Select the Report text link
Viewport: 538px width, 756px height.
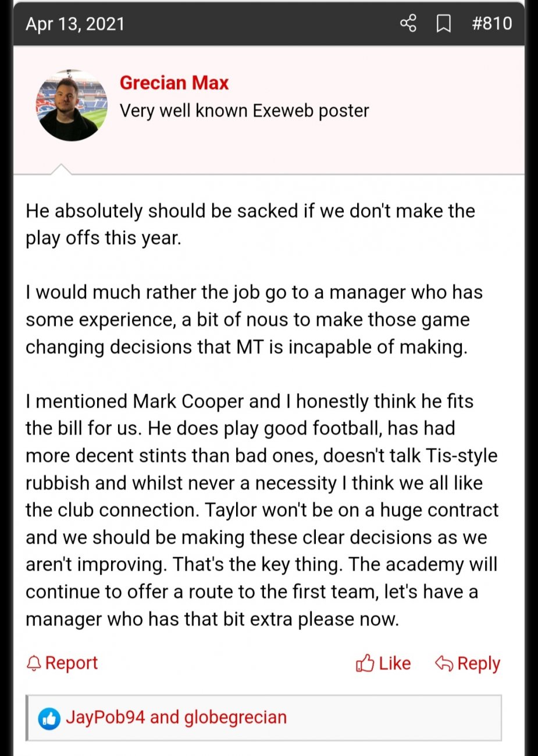tap(71, 663)
